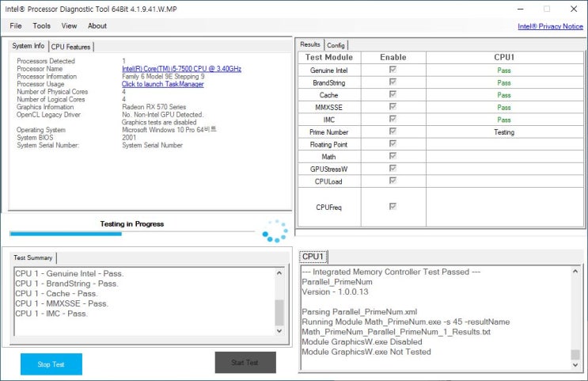This screenshot has height=381, width=588.
Task: Click the 'Module GraphicsW.exe Disabled' log line
Action: point(362,342)
